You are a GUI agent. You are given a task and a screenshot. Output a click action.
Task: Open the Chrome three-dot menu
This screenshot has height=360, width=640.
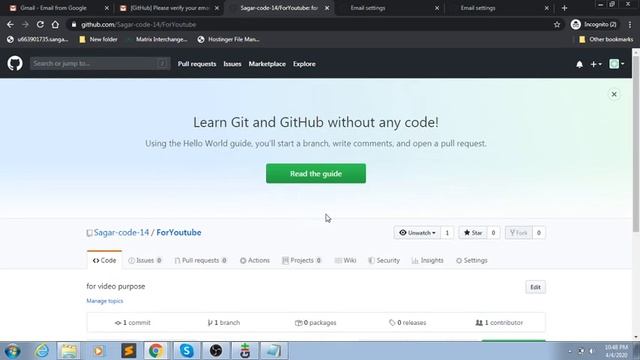click(x=630, y=24)
